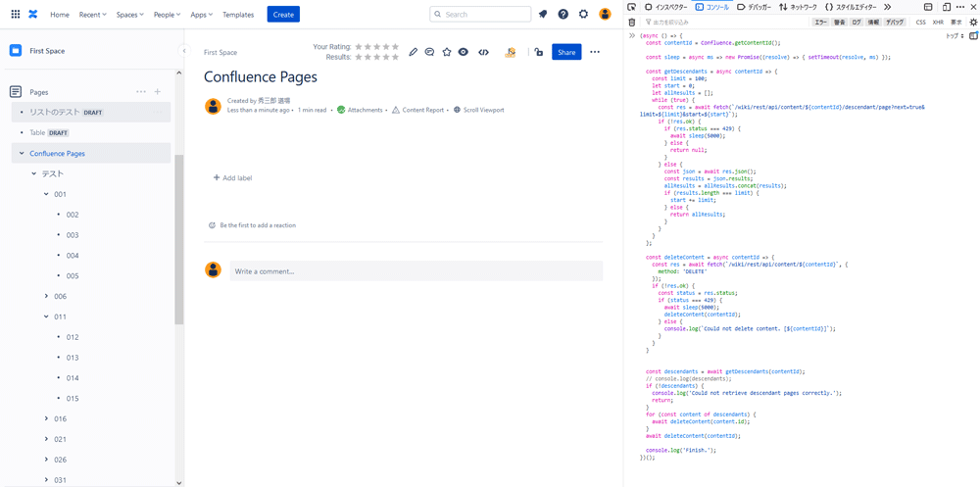Viewport: 980px width, 487px height.
Task: Toggle the 情報 console filter
Action: (873, 22)
